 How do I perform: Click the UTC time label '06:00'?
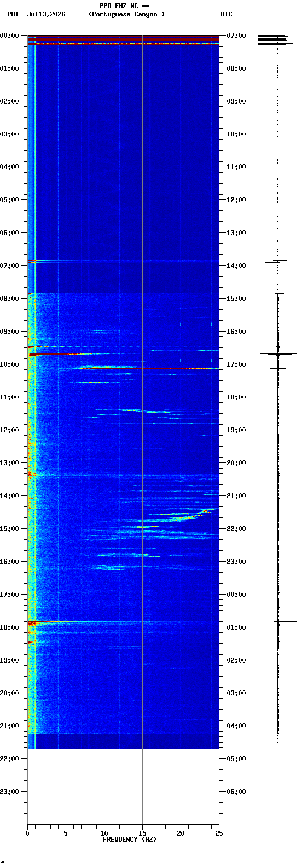click(236, 792)
